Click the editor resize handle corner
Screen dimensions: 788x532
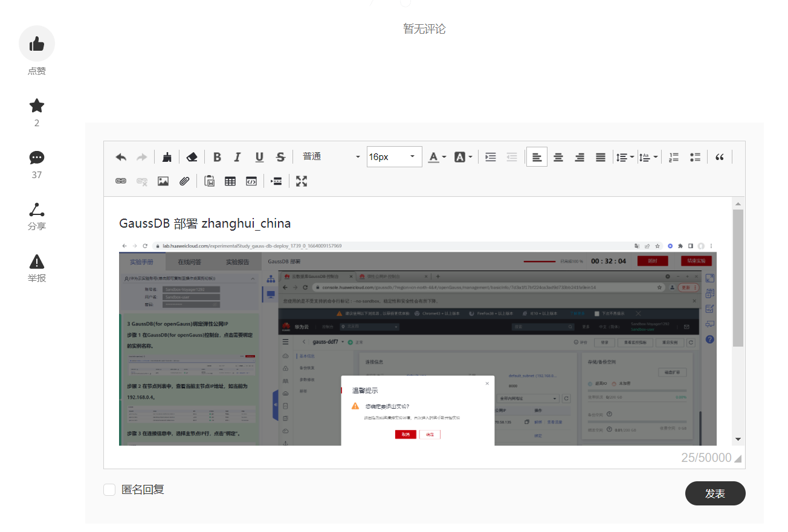pos(738,459)
